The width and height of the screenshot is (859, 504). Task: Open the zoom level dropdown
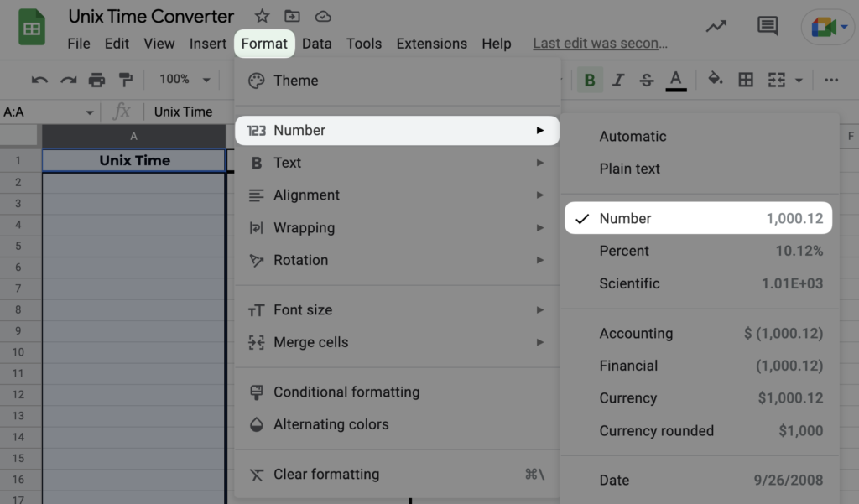coord(183,80)
